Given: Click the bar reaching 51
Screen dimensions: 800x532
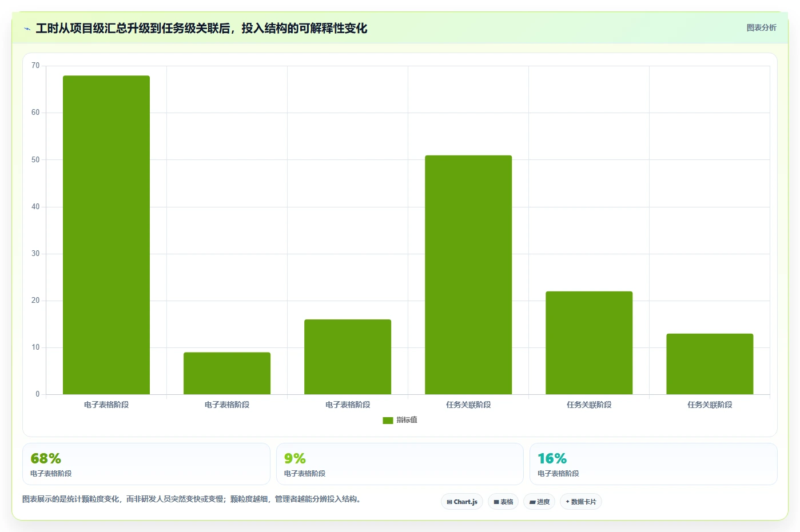Looking at the screenshot, I should 468,275.
